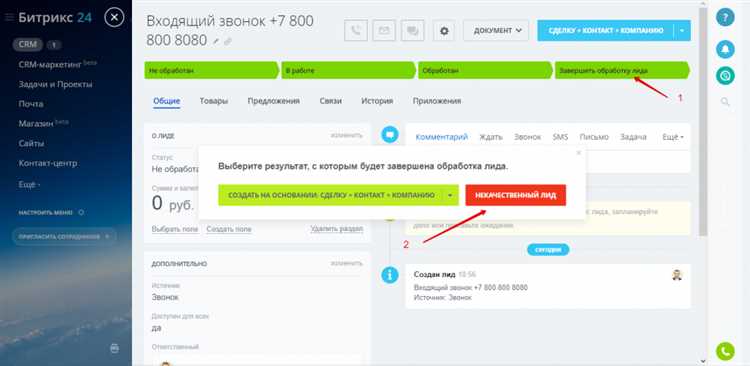Open CRM in the left sidebar
Image resolution: width=750 pixels, height=366 pixels.
pos(28,44)
